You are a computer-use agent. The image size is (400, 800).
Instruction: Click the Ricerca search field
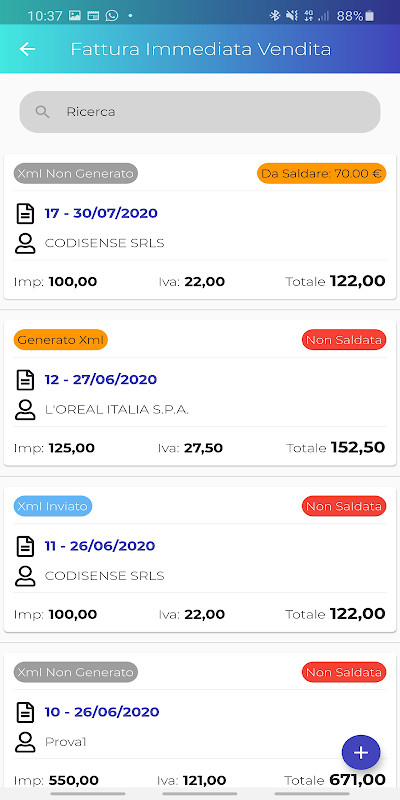[x=200, y=112]
